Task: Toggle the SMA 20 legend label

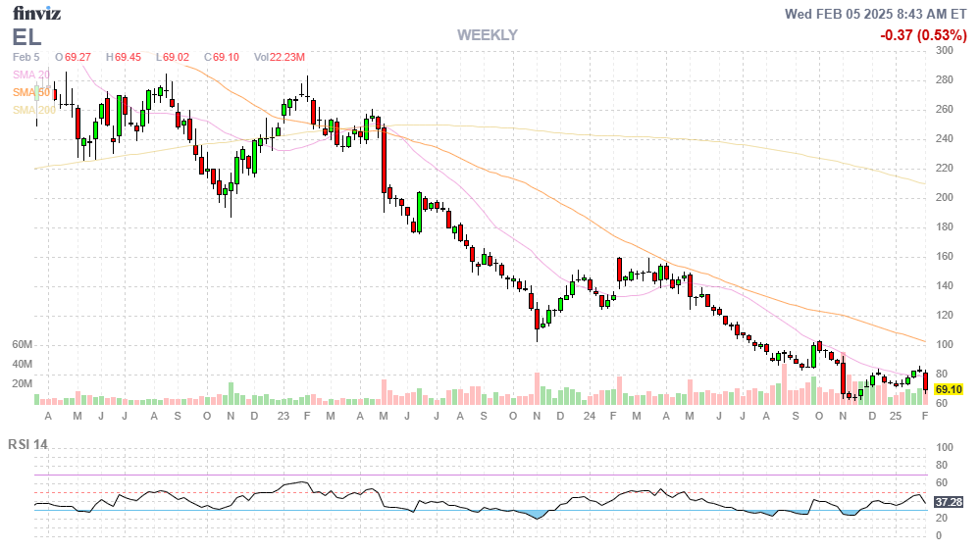Action: tap(30, 75)
